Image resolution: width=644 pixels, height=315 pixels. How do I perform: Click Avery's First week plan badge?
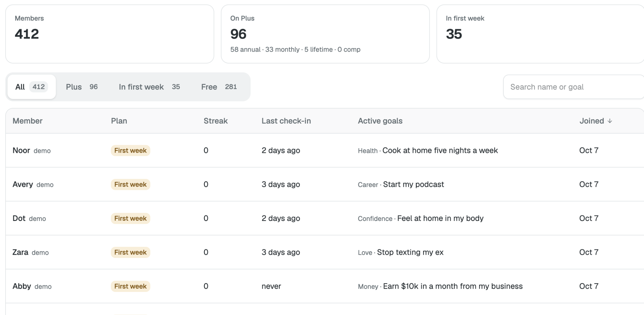pyautogui.click(x=130, y=184)
